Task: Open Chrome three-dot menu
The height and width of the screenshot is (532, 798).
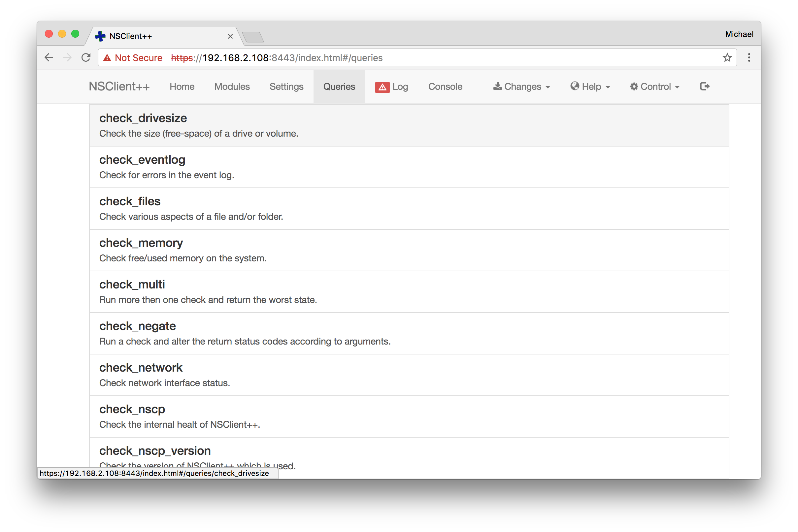Action: [749, 58]
